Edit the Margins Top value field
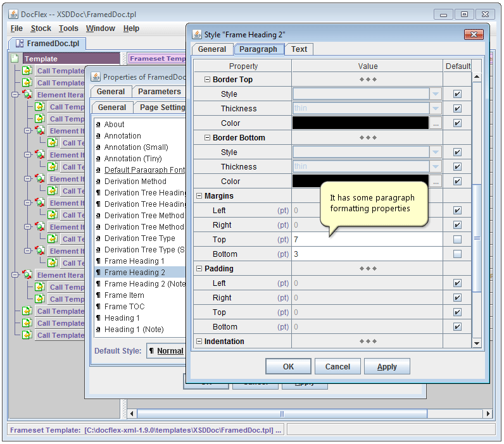504x444 pixels. click(x=367, y=240)
